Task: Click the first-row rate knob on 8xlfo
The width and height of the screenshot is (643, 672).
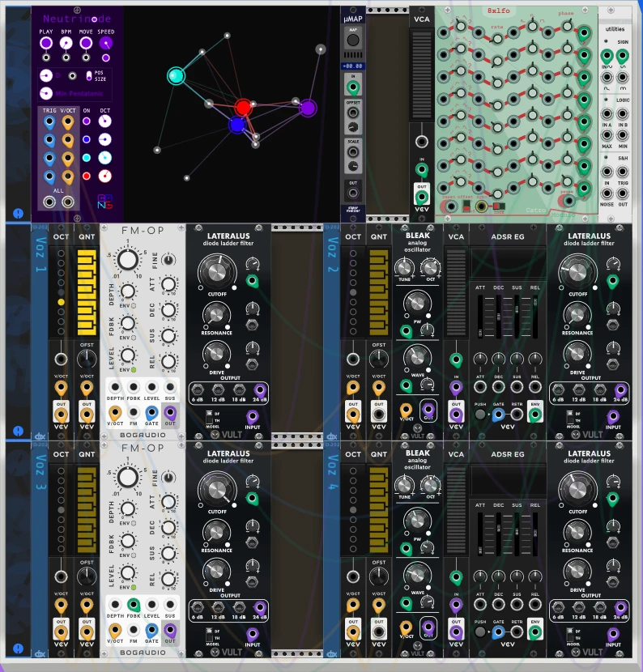Action: point(497,39)
